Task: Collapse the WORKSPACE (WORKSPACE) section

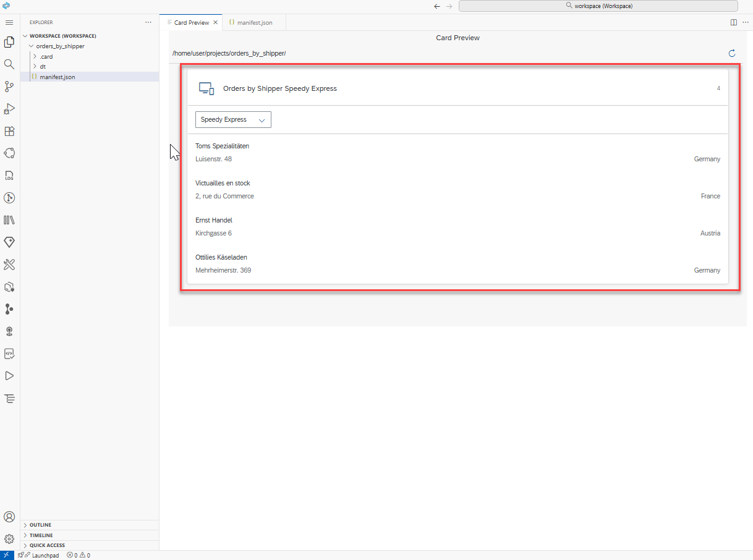Action: 90,36
